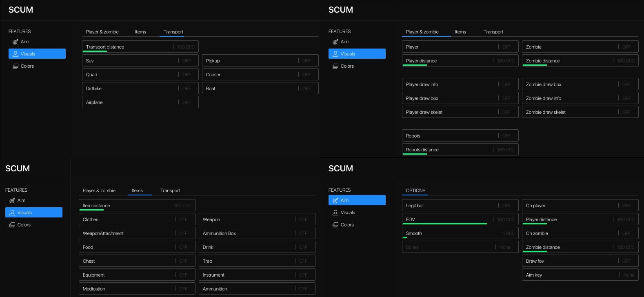Adjust Player distance slider in Player & zombie-tab screen

pyautogui.click(x=460, y=61)
